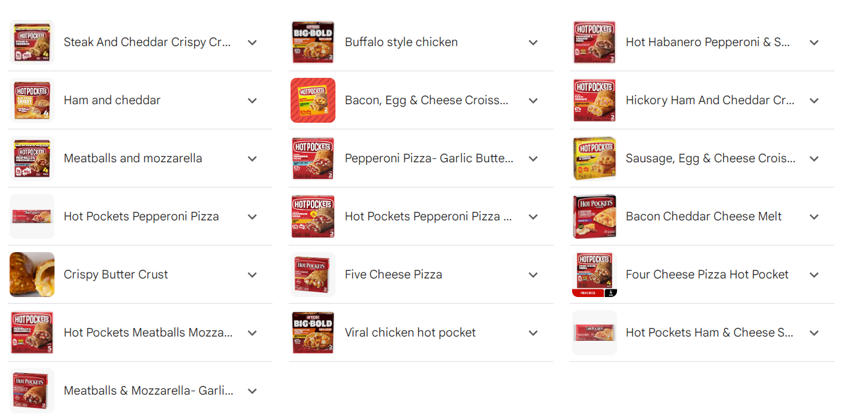Screen dimensions: 868x418
Task: Toggle the Hot Pockets Ham & Cheese chevron
Action: 814,333
